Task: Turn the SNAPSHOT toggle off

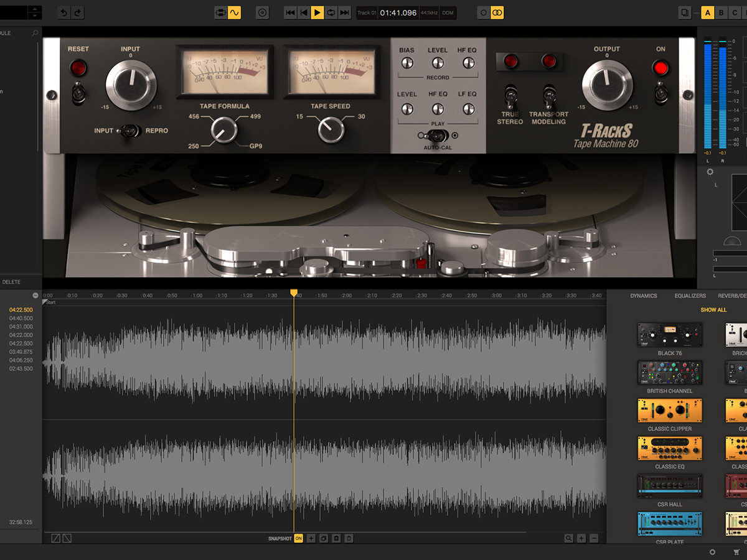Action: pyautogui.click(x=298, y=538)
